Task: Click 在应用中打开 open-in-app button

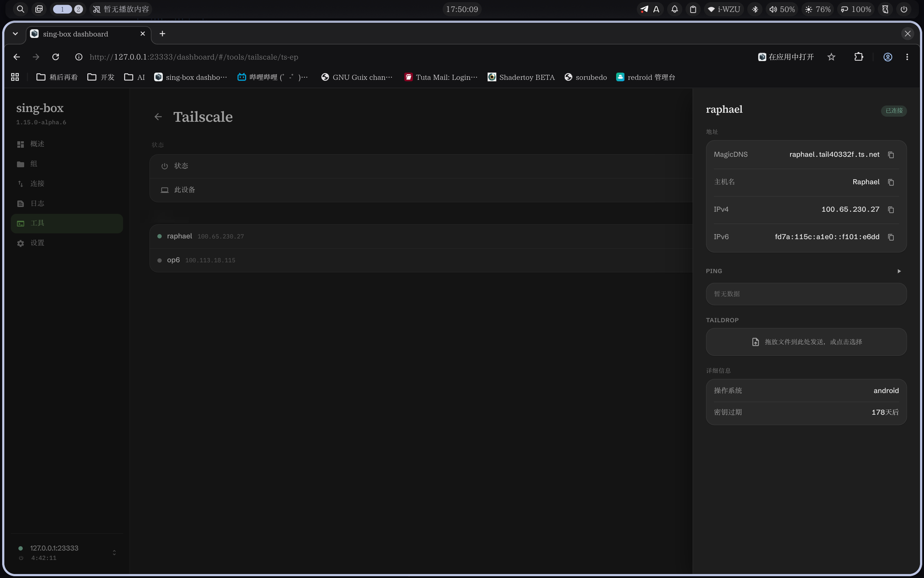Action: point(786,57)
